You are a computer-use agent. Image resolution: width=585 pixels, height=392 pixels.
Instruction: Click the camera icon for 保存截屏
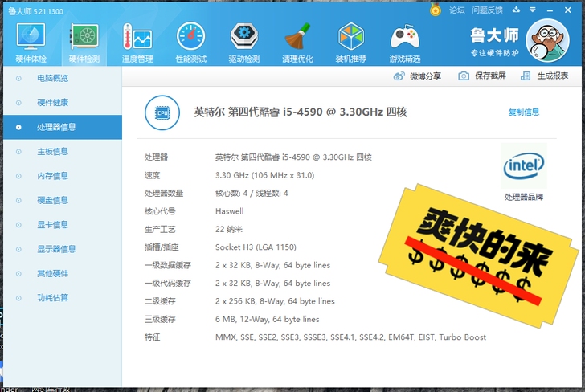[464, 76]
